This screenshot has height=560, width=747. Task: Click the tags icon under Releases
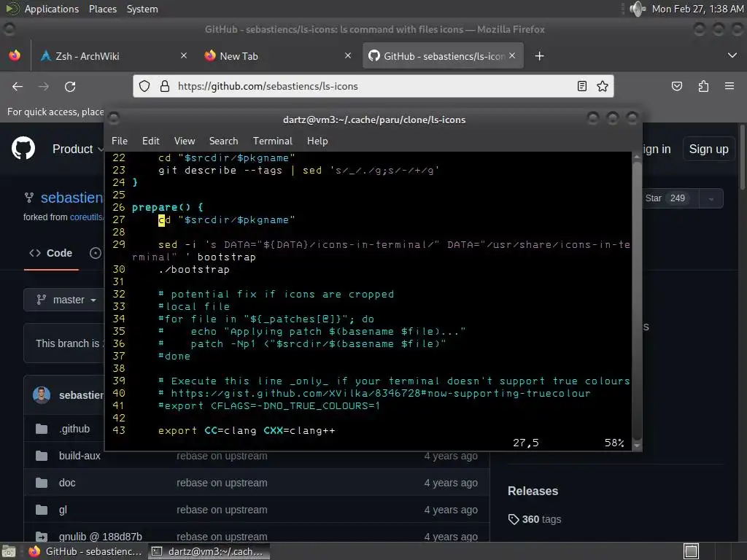coord(513,519)
